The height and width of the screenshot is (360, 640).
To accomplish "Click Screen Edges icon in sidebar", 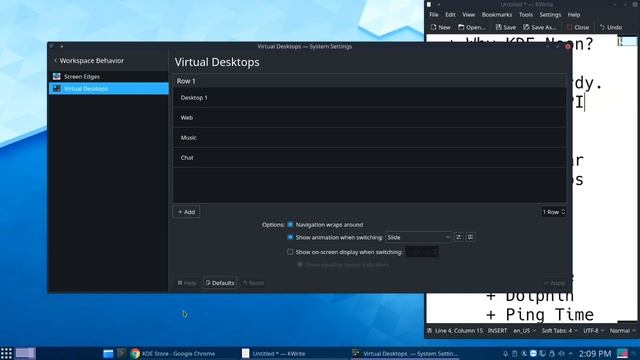I will (x=57, y=76).
